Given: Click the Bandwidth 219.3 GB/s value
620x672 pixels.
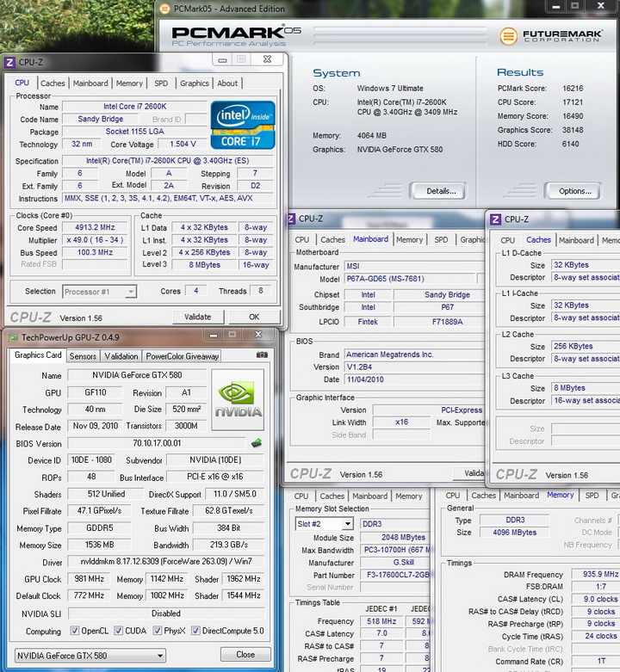Looking at the screenshot, I should [x=229, y=545].
